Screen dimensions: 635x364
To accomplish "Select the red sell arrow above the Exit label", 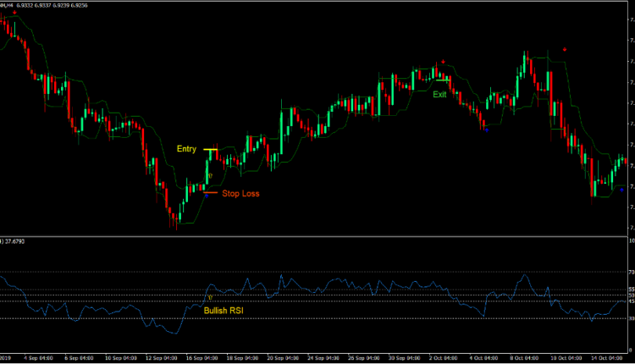I will coord(443,62).
